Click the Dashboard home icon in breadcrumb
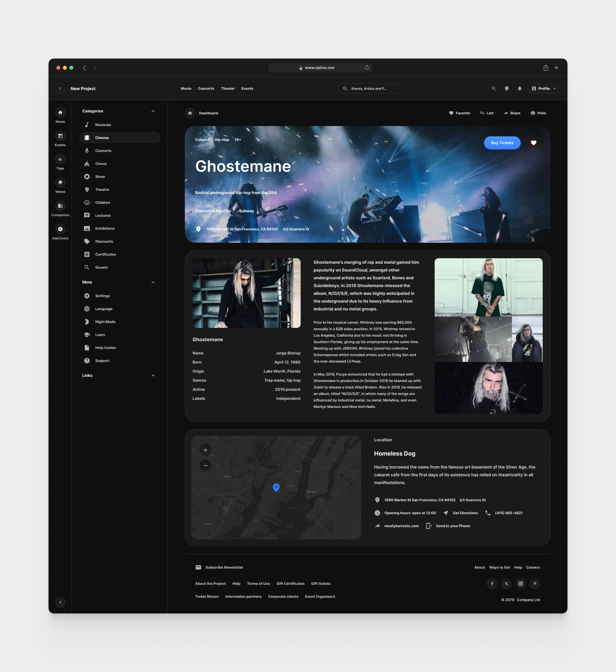The height and width of the screenshot is (672, 616). pos(190,113)
